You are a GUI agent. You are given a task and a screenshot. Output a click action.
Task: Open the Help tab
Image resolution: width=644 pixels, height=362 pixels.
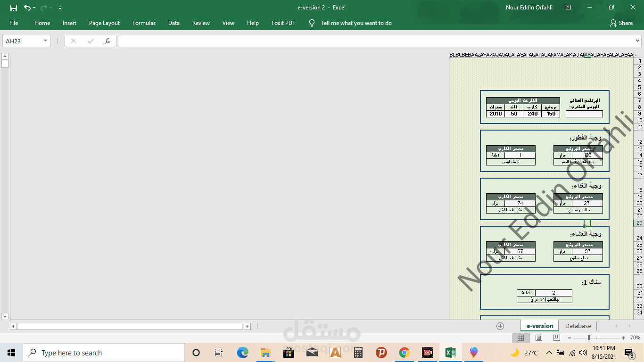coord(253,23)
